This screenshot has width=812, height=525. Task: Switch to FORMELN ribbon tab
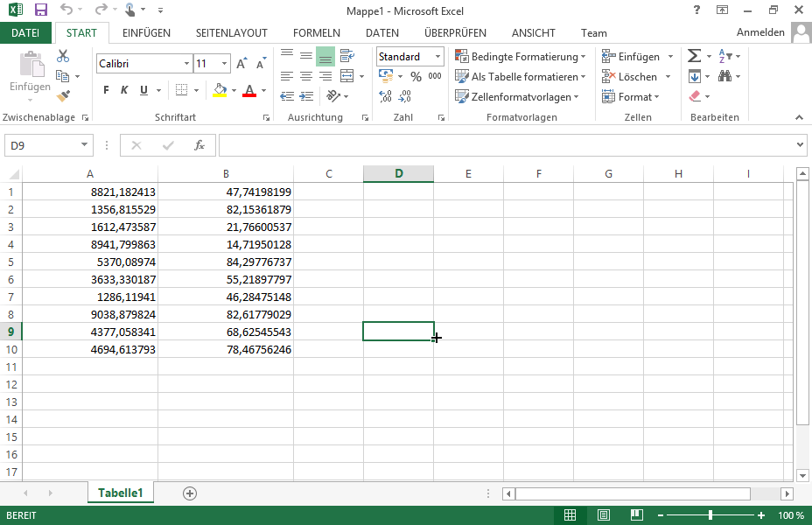pyautogui.click(x=317, y=32)
